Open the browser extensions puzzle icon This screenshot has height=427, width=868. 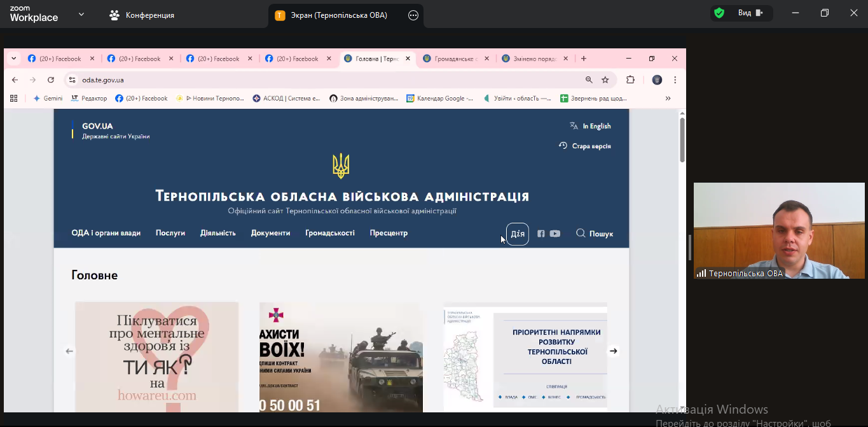(631, 80)
